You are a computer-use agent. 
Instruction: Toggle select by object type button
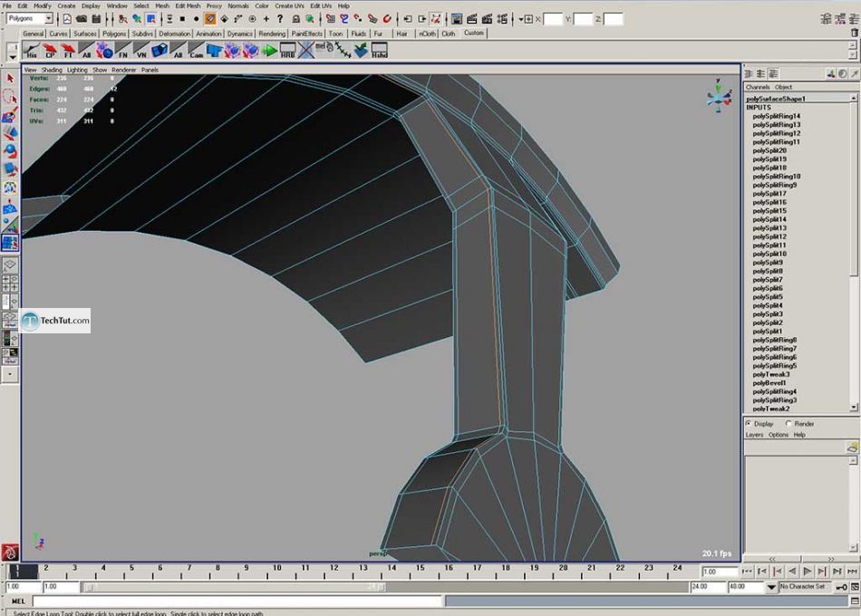pos(137,19)
